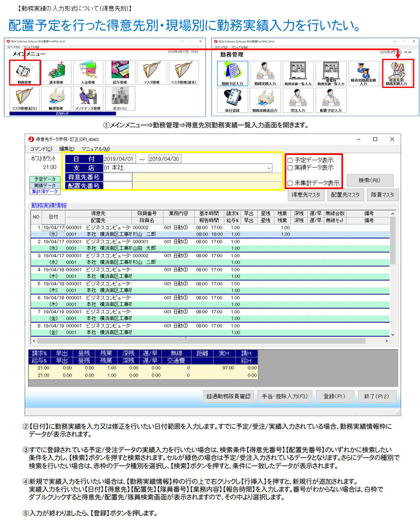The image size is (420, 520).
Task: Select the 得意先別勤務実績入力 icon
Action: (x=397, y=73)
